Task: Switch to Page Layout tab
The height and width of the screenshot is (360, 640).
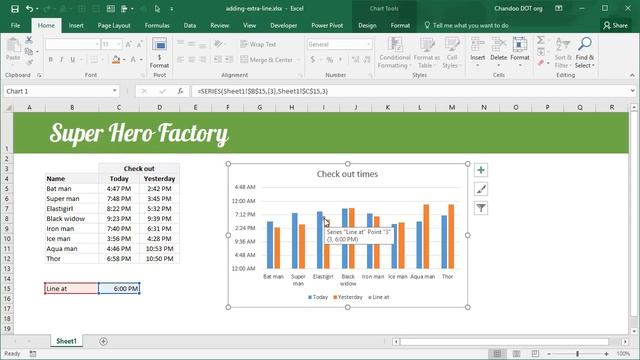Action: tap(114, 25)
